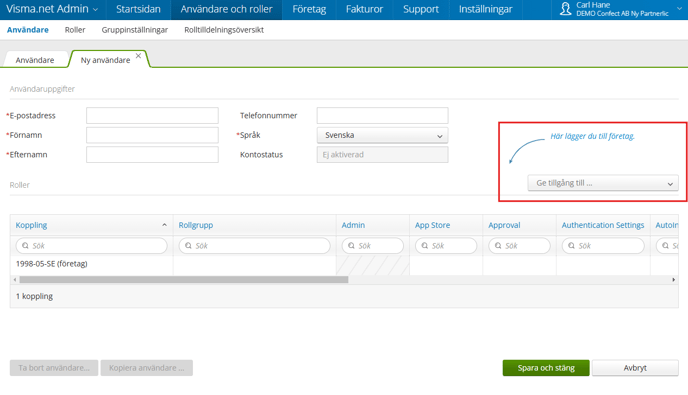The width and height of the screenshot is (688, 395).
Task: Click the Kopiera användare button
Action: click(147, 368)
